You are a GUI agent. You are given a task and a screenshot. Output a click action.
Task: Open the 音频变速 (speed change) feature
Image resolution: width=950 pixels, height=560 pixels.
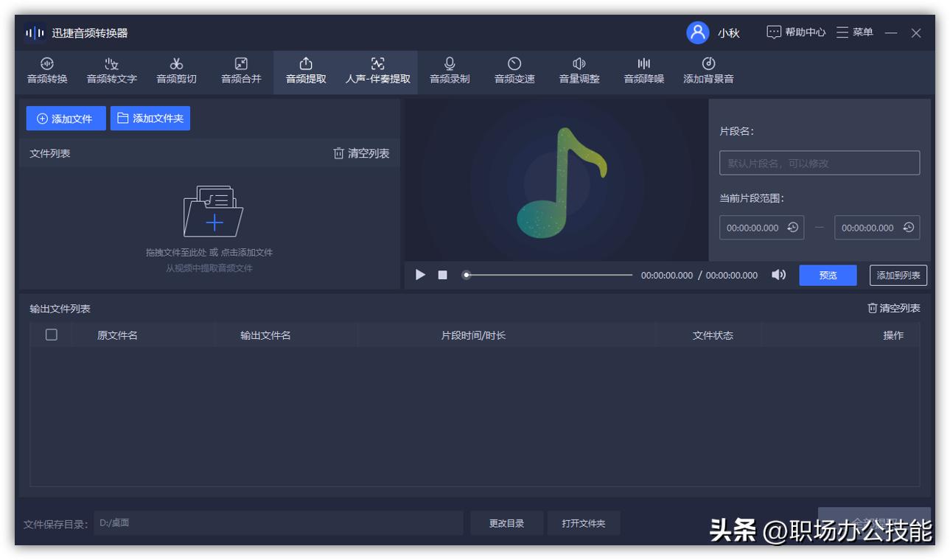click(514, 71)
